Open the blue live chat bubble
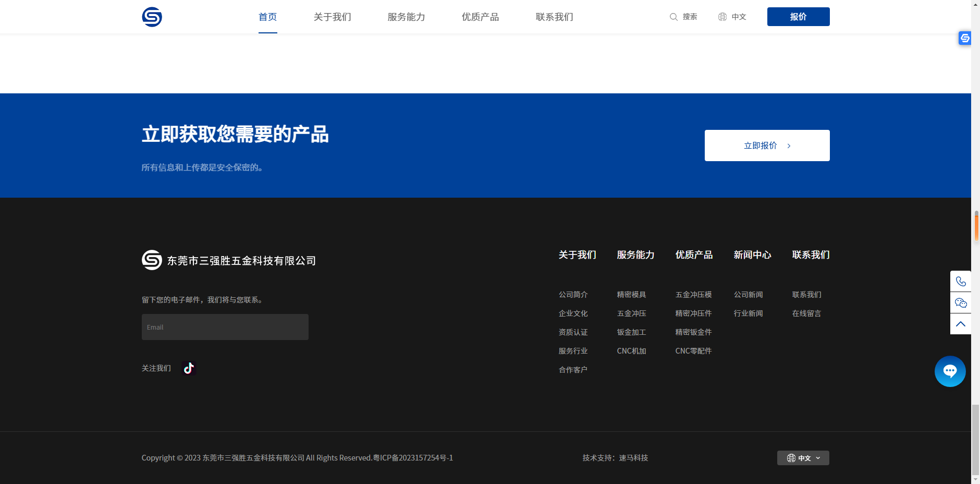980x484 pixels. 950,371
